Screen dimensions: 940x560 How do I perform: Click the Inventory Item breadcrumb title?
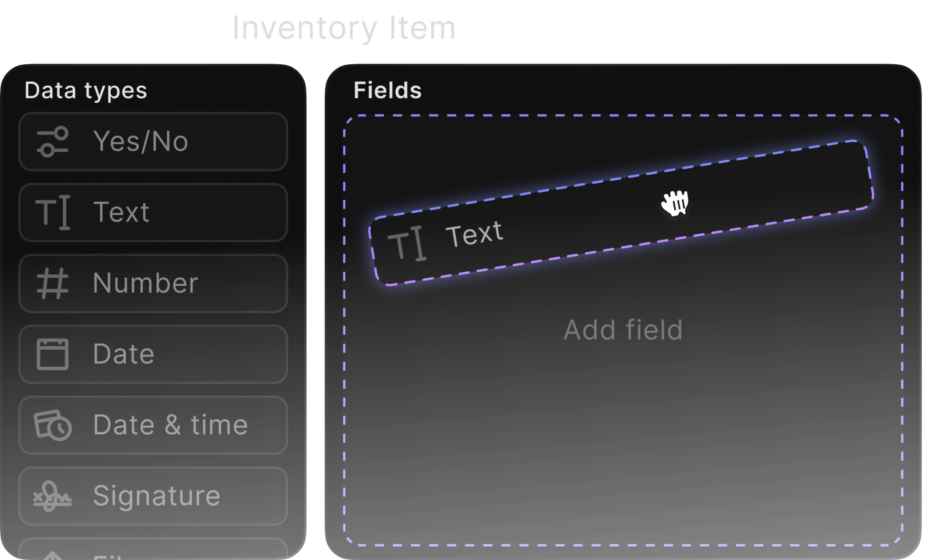pyautogui.click(x=343, y=28)
